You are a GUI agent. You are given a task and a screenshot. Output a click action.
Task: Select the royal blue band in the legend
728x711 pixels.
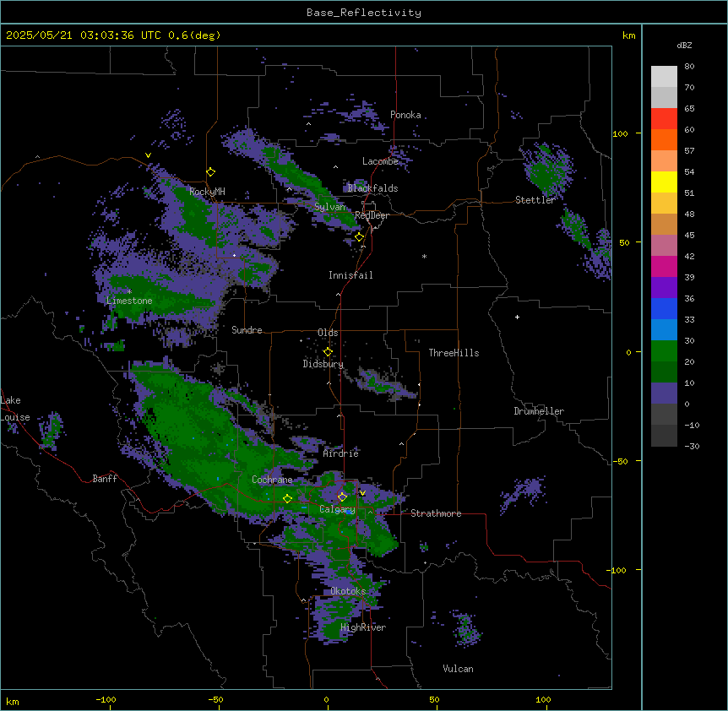[664, 308]
